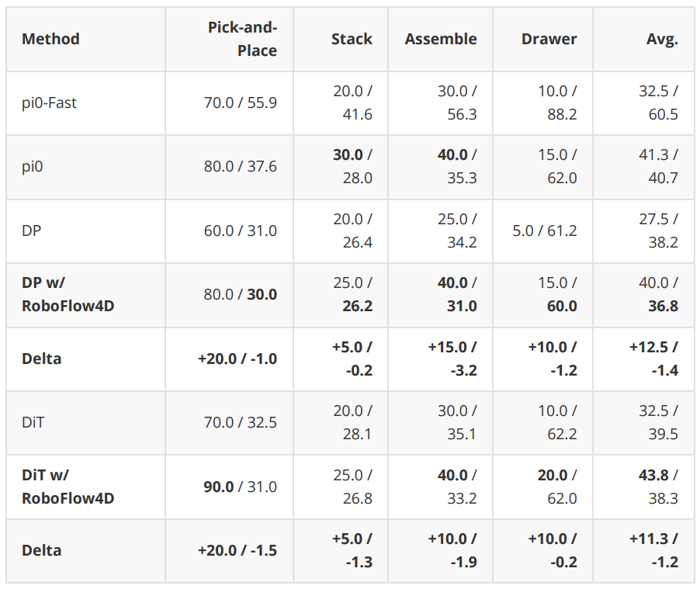This screenshot has width=700, height=589.
Task: Click the +20.0 / -1.5 delta cell
Action: [x=237, y=550]
